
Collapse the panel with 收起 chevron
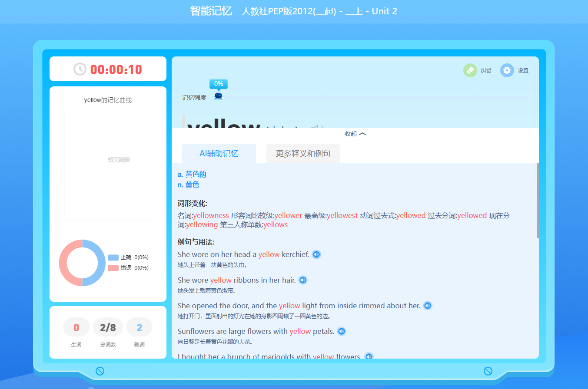pyautogui.click(x=355, y=134)
